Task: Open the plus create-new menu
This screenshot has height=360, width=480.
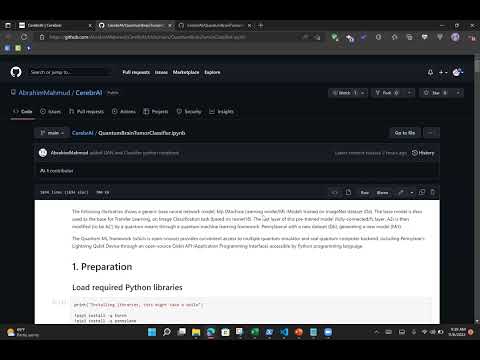Action: pos(443,72)
